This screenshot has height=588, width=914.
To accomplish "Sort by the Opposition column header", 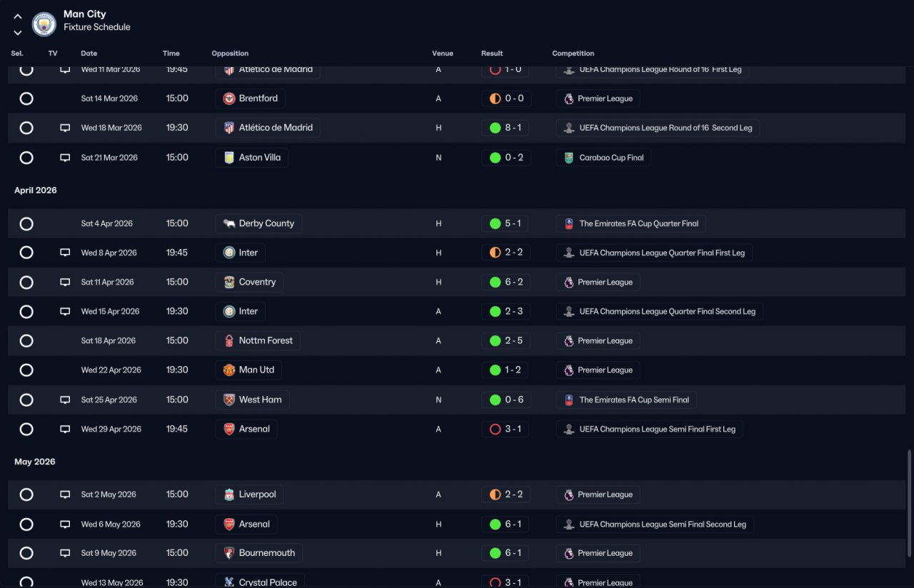I will click(x=230, y=54).
